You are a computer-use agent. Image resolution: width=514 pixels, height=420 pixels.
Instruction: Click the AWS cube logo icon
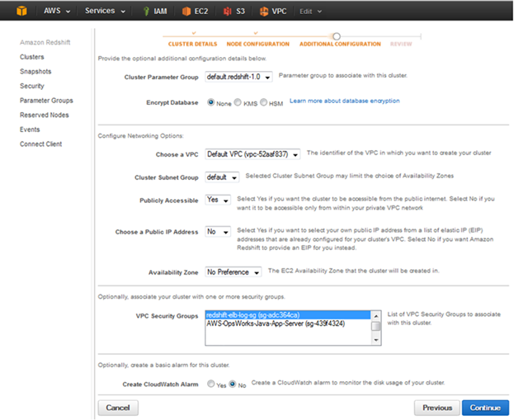[21, 11]
